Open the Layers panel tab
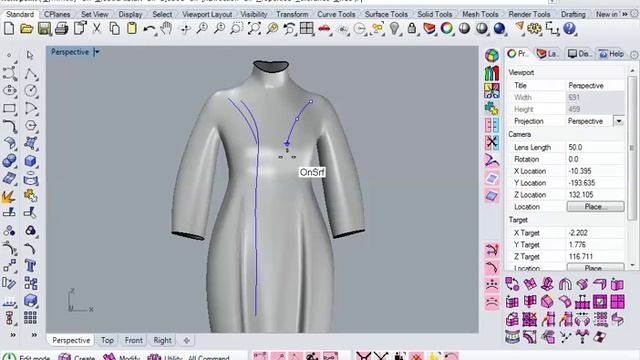 coord(547,54)
